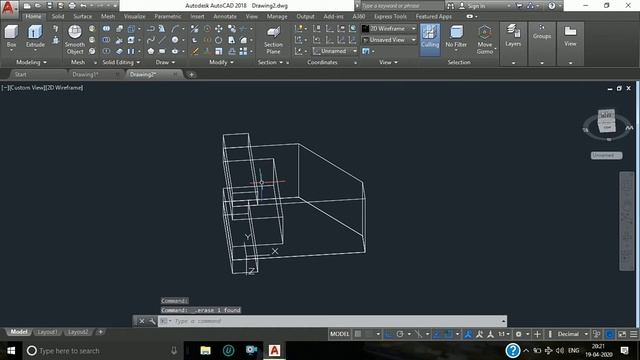Toggle Ortho mode in status bar

click(x=389, y=334)
